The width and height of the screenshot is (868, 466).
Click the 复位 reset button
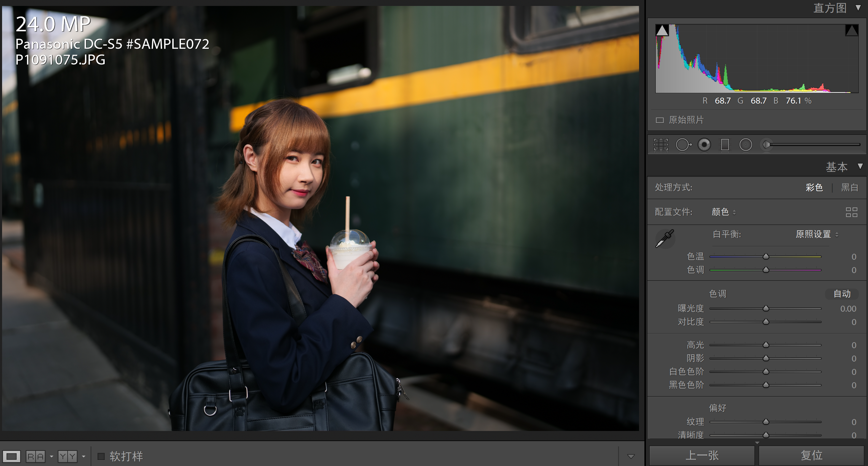coord(811,456)
